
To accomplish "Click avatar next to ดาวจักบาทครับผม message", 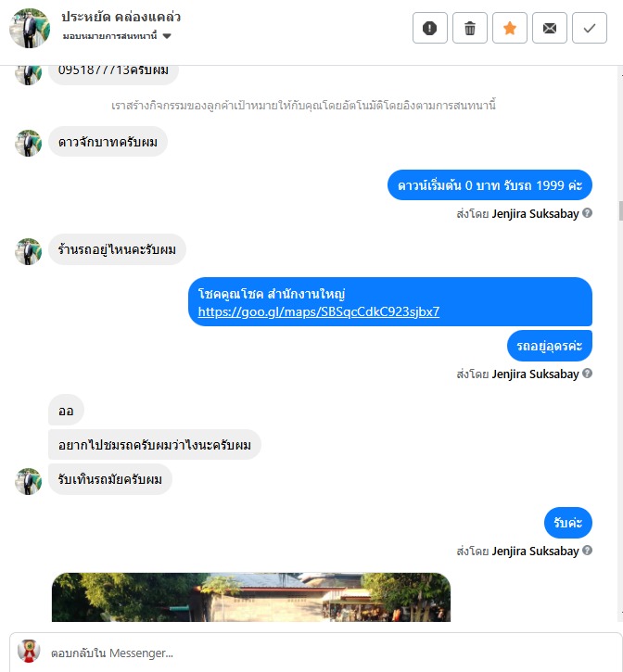I will coord(29,143).
